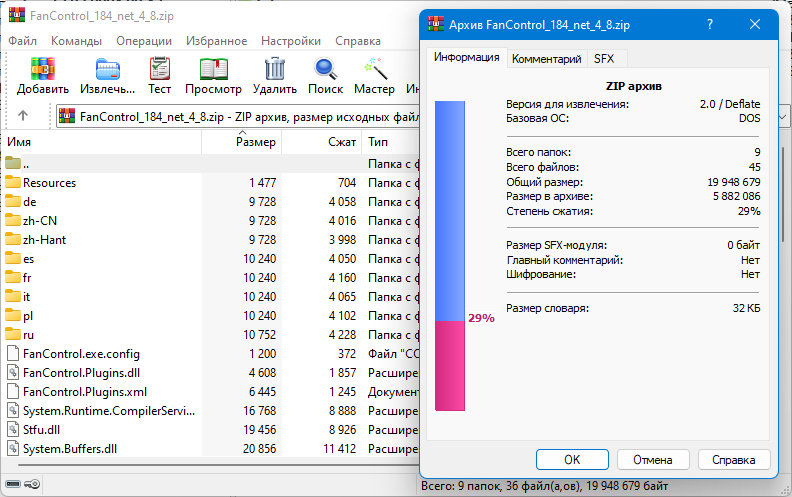Viewport: 792px width, 497px height.
Task: Click the WinRAR icon in dialog title bar
Action: coord(436,24)
